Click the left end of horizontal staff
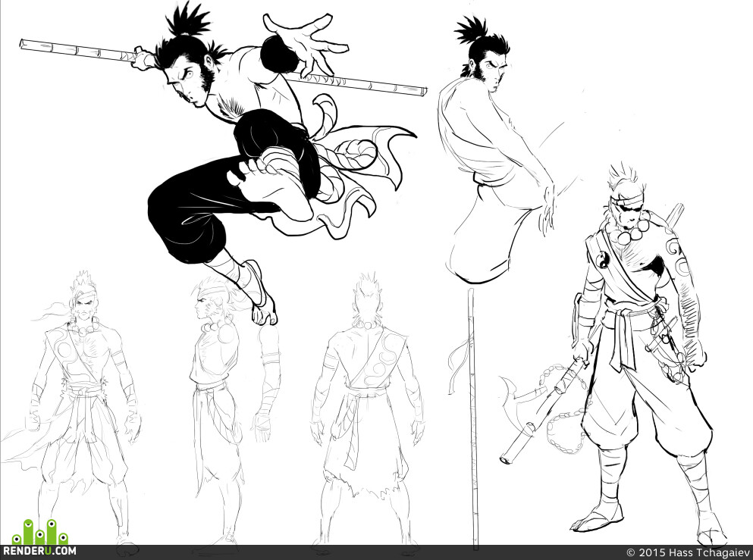This screenshot has width=753, height=560. [24, 45]
